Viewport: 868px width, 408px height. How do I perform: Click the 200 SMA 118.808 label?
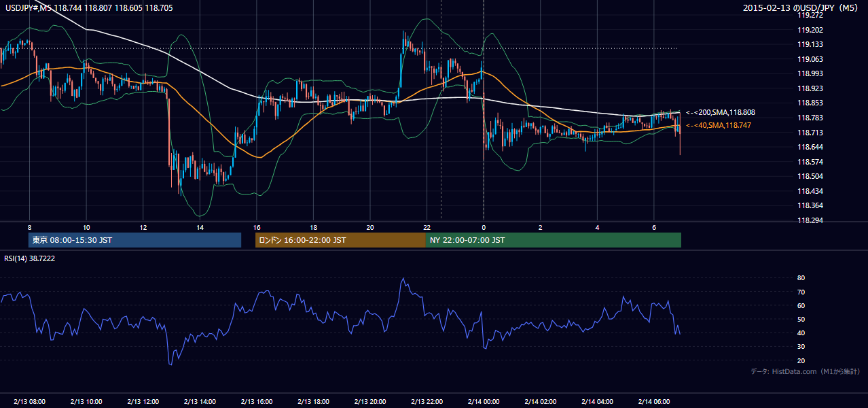pyautogui.click(x=721, y=112)
